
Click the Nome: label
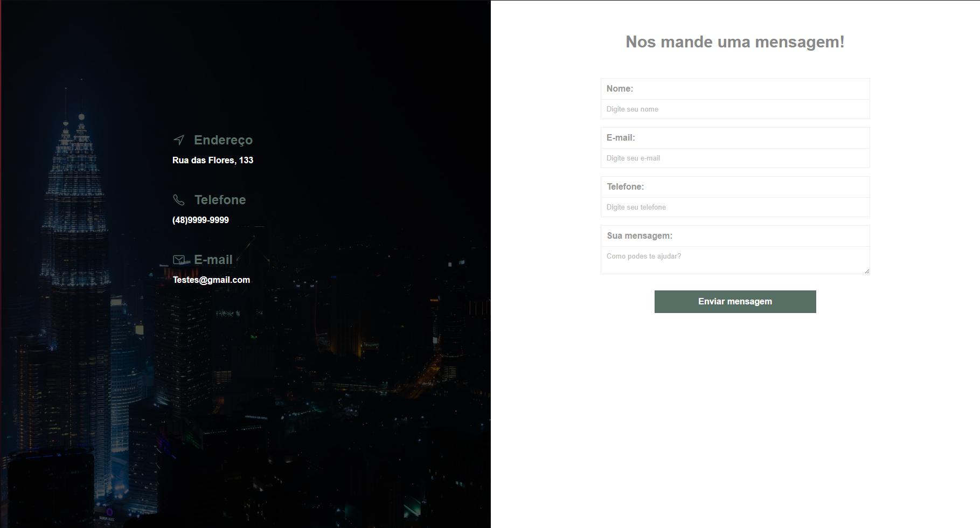click(x=620, y=88)
